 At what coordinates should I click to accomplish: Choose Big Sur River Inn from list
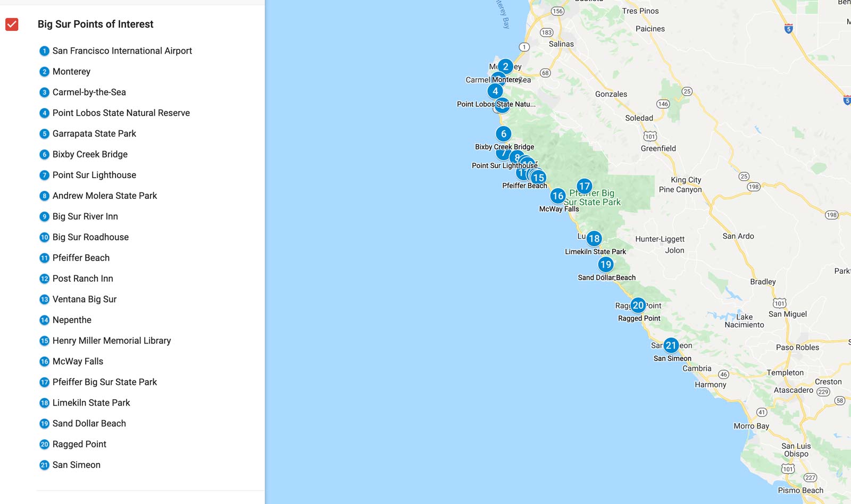pos(85,217)
